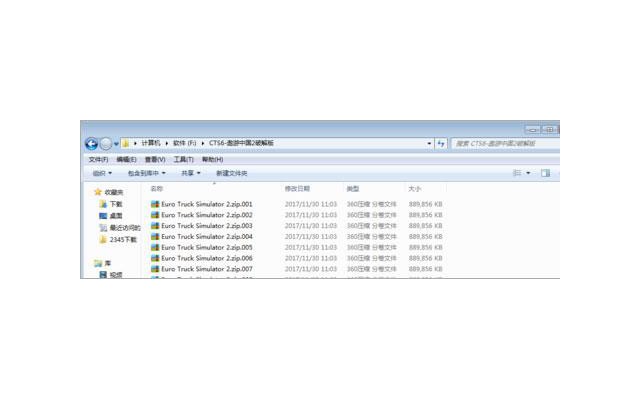Click the CTS6 folder breadcrumb segment
The image size is (640, 400).
click(x=241, y=143)
